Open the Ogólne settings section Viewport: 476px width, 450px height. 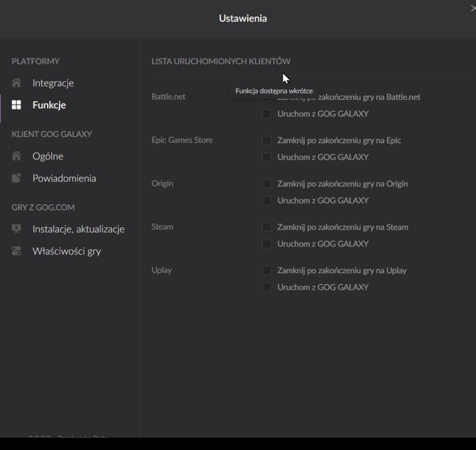coord(48,156)
